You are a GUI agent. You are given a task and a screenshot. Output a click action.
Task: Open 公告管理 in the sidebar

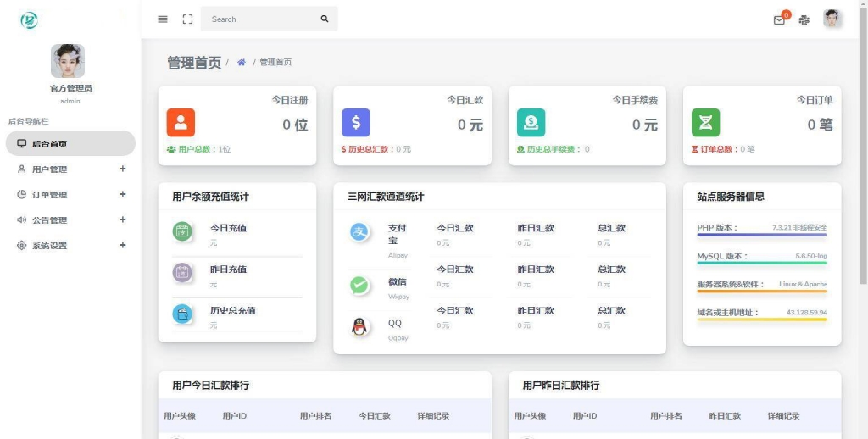(x=49, y=220)
